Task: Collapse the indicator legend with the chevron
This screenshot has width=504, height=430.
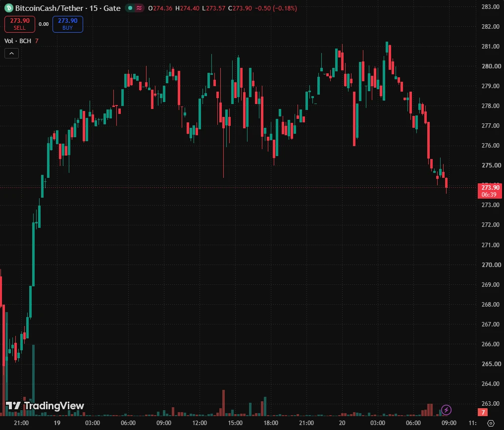Action: click(x=11, y=54)
